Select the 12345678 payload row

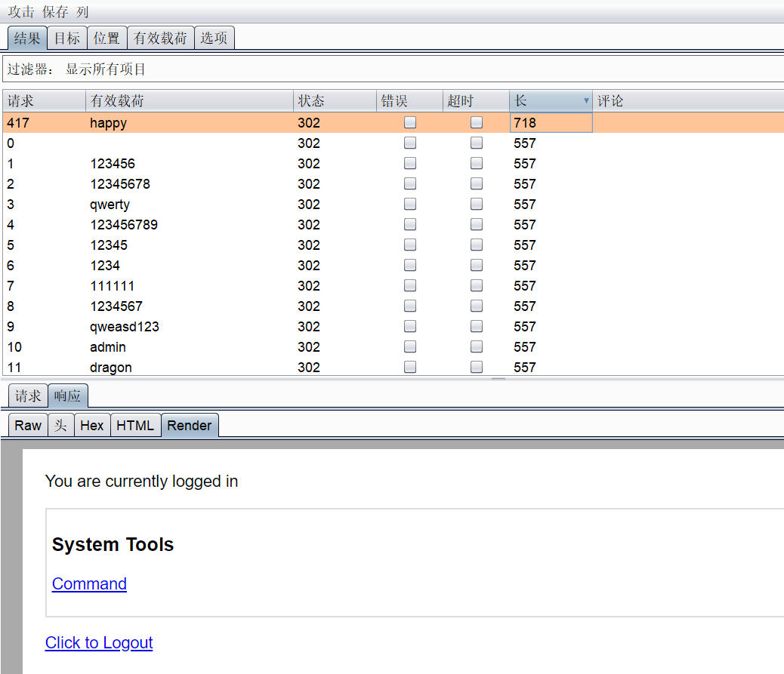point(393,184)
